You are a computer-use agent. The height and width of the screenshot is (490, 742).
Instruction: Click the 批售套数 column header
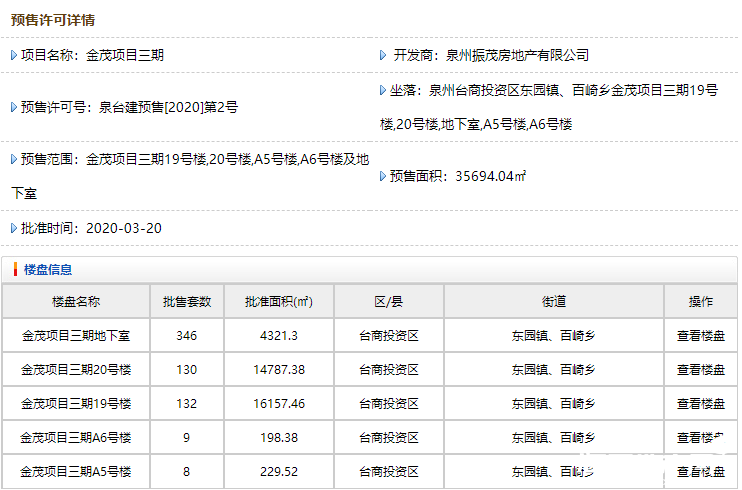187,302
